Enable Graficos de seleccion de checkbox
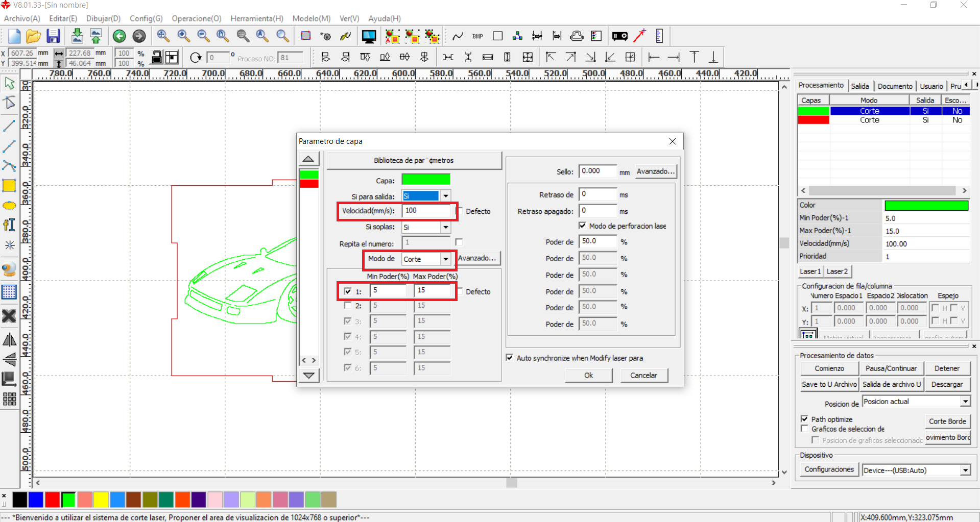 click(805, 429)
